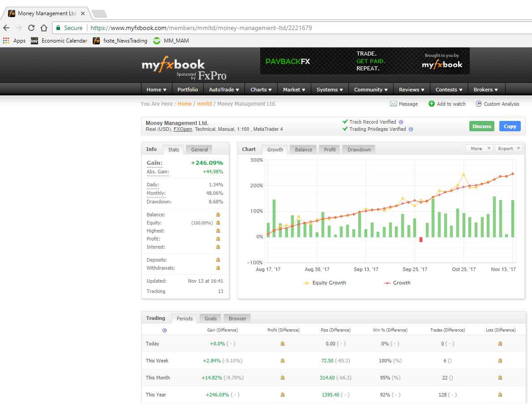The width and height of the screenshot is (532, 405).
Task: Click the Trading Privileges Verified help icon
Action: pos(411,129)
